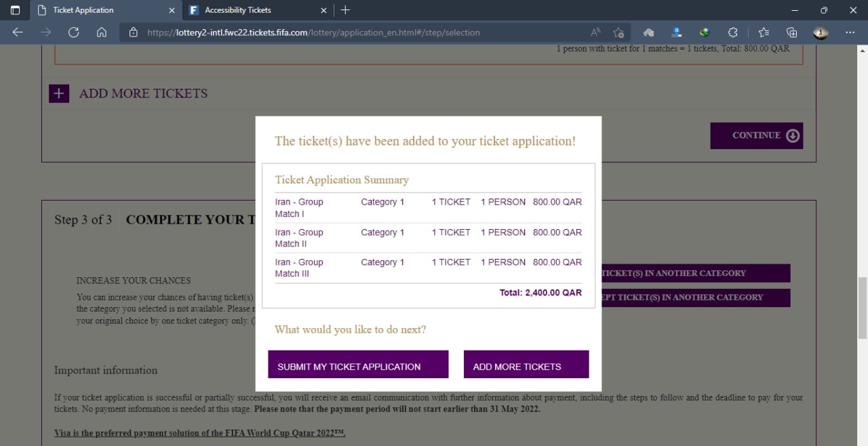Open the tab actions menu icon
The width and height of the screenshot is (868, 446).
click(16, 10)
